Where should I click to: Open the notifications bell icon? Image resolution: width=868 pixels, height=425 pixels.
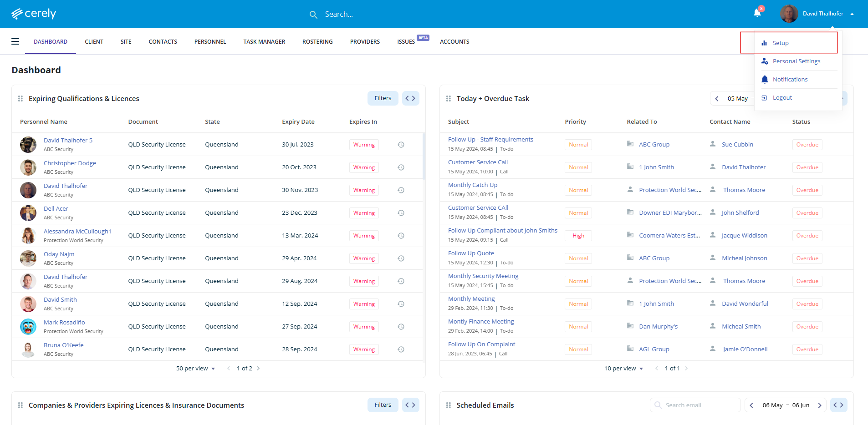[757, 13]
